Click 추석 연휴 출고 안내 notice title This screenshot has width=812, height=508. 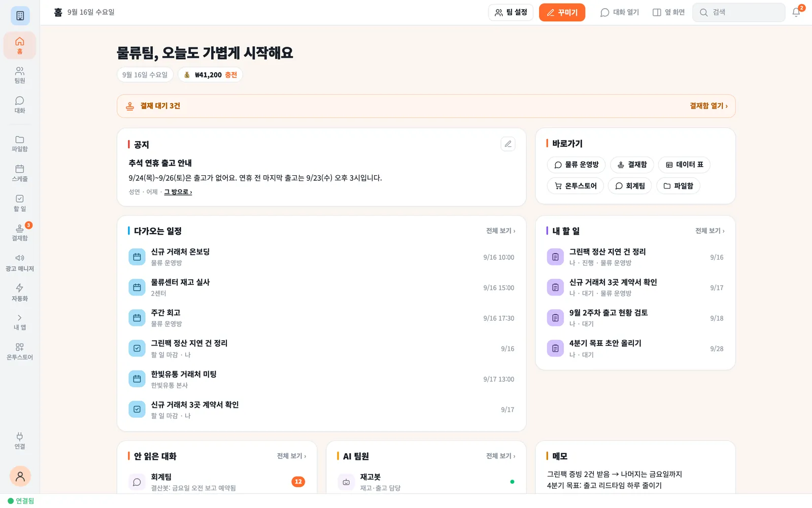[160, 163]
